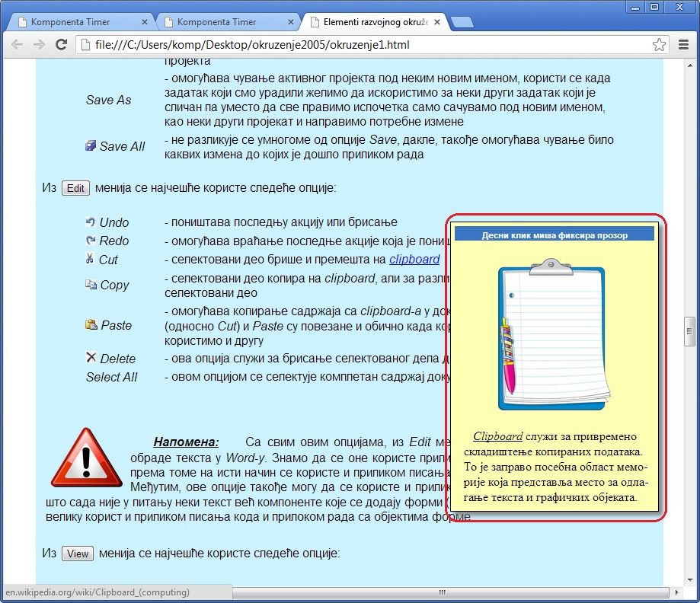
Task: Close the second Komponenta Timer tab
Action: tap(291, 22)
